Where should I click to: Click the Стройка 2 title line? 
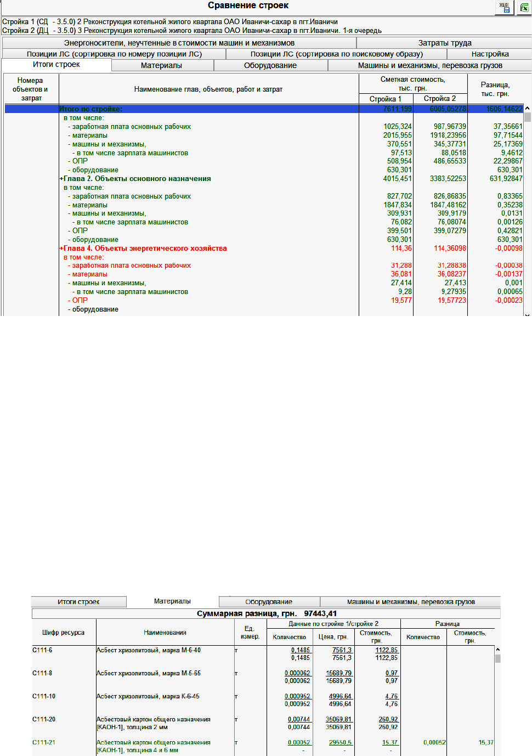point(192,31)
